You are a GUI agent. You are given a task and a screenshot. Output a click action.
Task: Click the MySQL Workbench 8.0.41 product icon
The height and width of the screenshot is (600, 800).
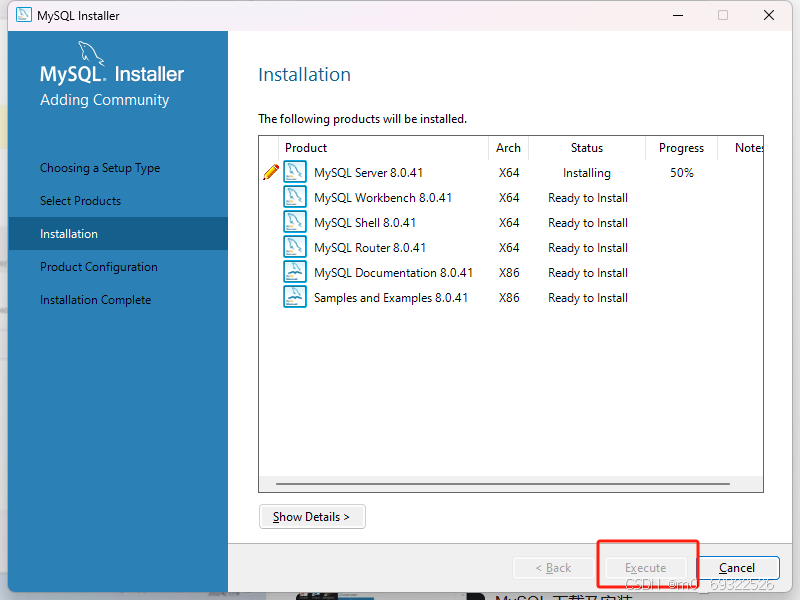pos(295,197)
